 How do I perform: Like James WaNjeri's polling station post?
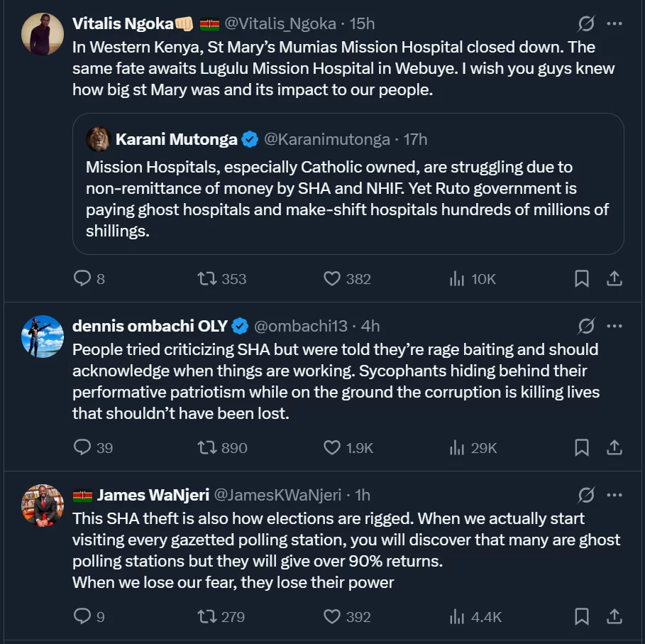point(332,616)
